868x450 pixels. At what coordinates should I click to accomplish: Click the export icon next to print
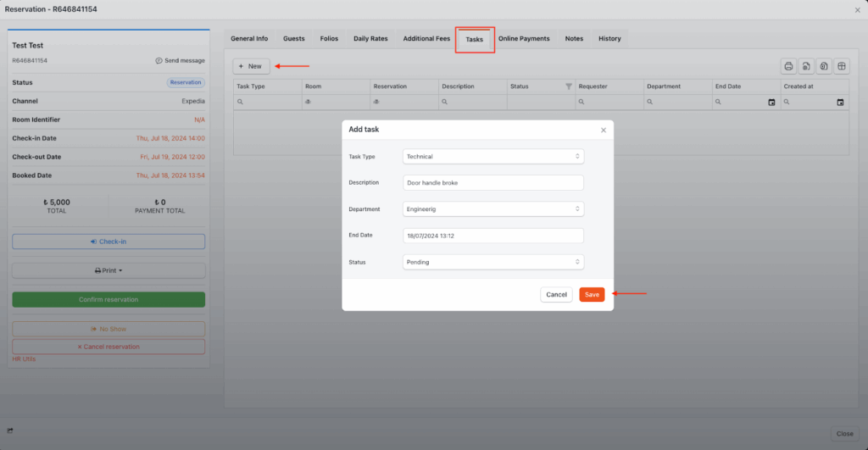coord(806,66)
